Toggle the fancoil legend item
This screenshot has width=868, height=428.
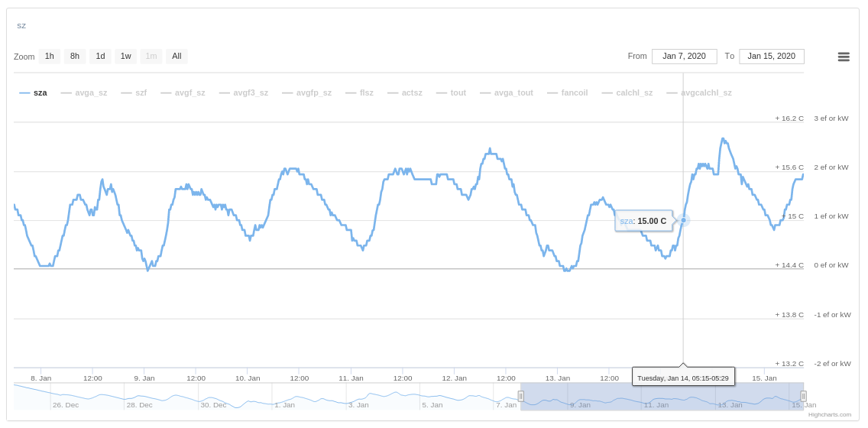click(568, 93)
